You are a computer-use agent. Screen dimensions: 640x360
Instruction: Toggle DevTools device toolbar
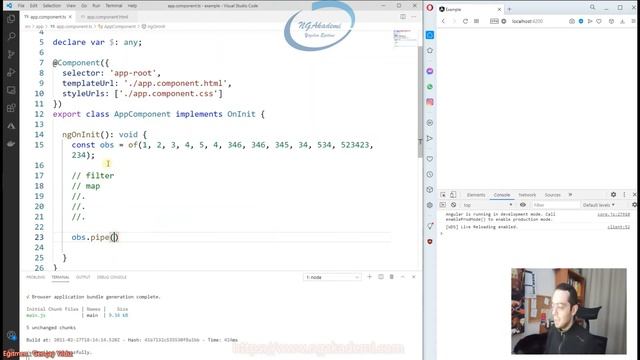pos(453,195)
